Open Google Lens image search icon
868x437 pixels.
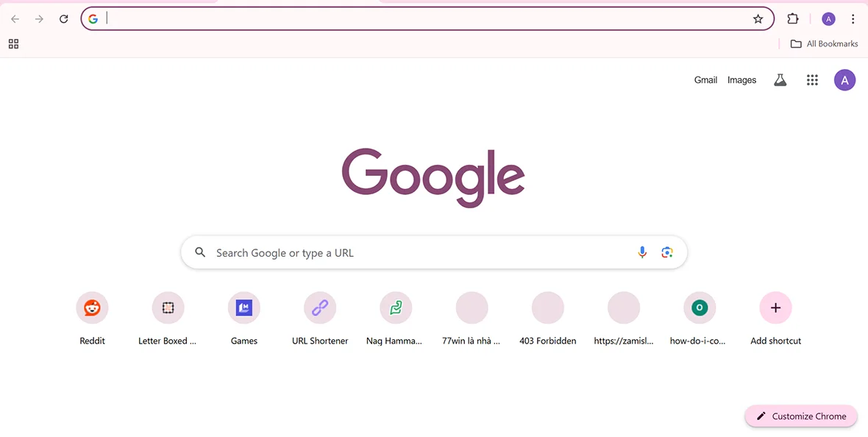(x=666, y=252)
